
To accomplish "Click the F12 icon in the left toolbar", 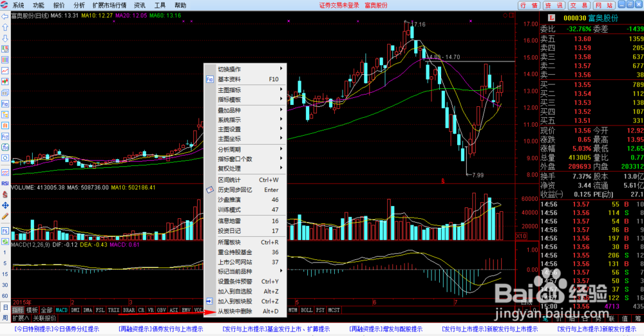I will (x=5, y=136).
